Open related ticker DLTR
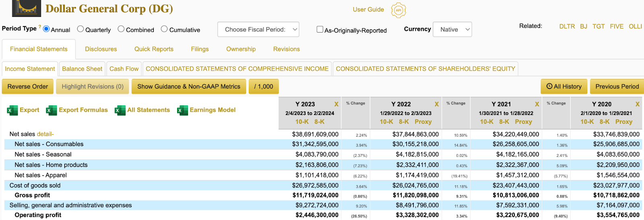The width and height of the screenshot is (644, 220). (567, 27)
